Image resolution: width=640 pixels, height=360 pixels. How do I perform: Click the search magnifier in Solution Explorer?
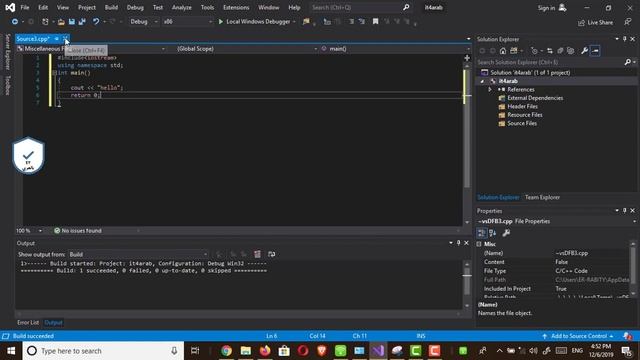[x=628, y=62]
